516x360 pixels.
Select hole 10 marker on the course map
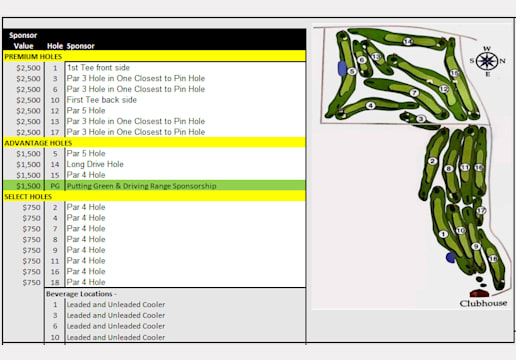pos(461,230)
